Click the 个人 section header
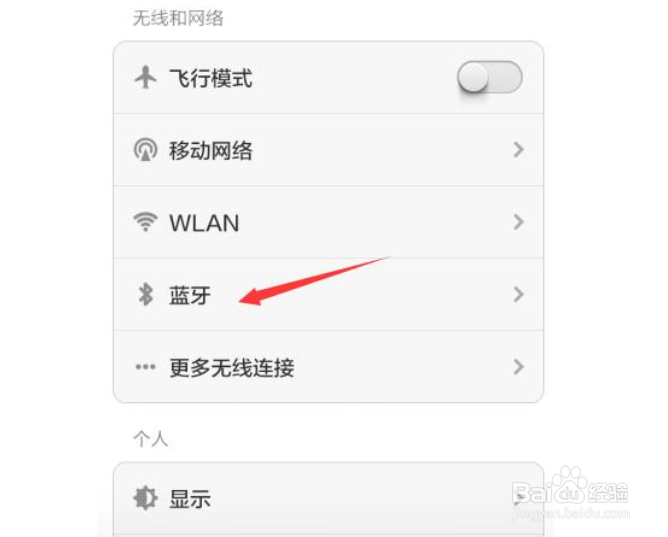The image size is (668, 537). click(151, 439)
